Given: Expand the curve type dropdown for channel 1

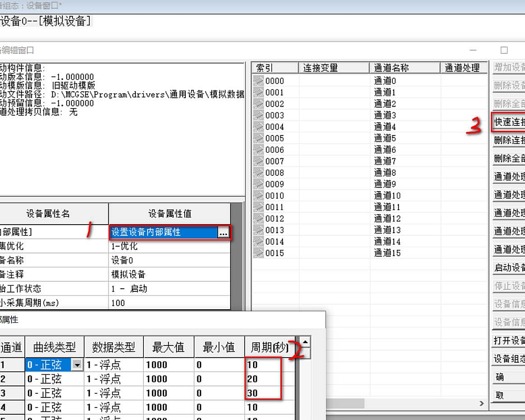Looking at the screenshot, I should [78, 365].
